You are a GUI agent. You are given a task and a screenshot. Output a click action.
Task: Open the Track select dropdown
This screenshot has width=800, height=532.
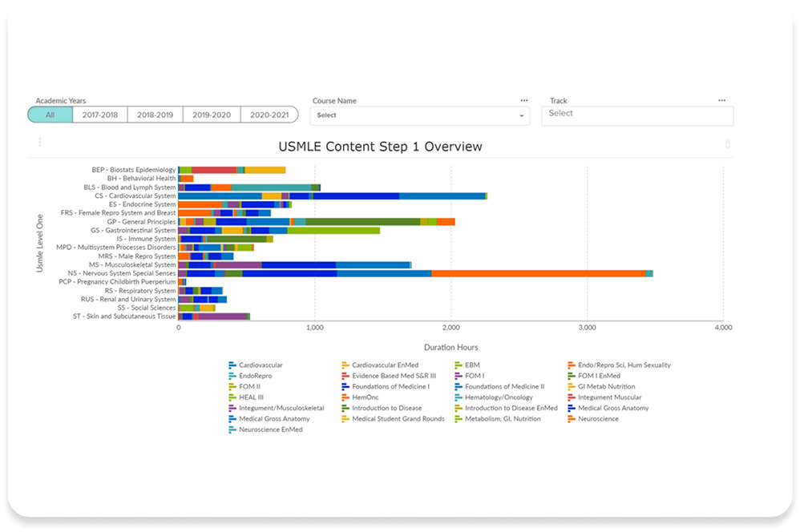click(x=636, y=115)
